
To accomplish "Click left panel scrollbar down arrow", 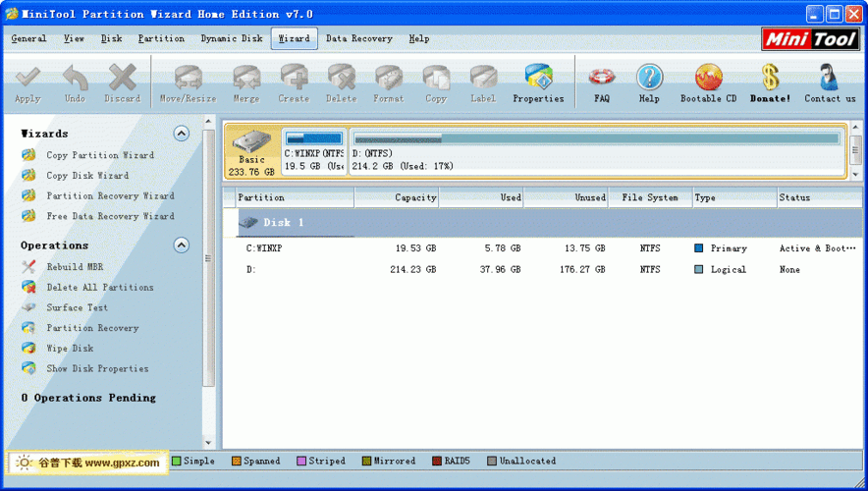I will coord(209,442).
